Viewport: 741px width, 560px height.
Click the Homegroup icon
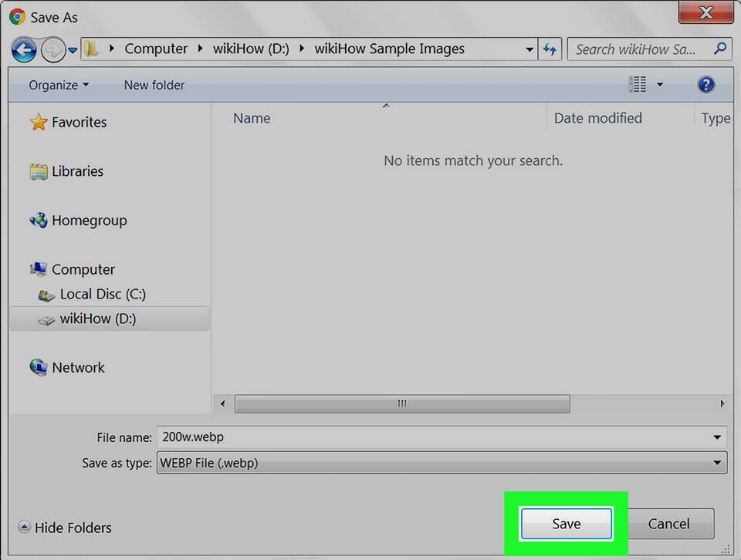(39, 220)
